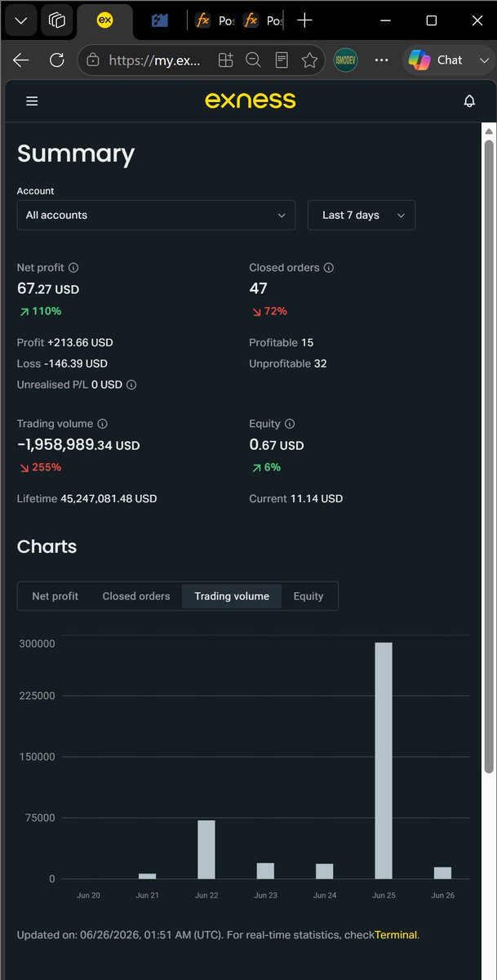
Task: Click the 6% equity change
Action: pyautogui.click(x=265, y=467)
